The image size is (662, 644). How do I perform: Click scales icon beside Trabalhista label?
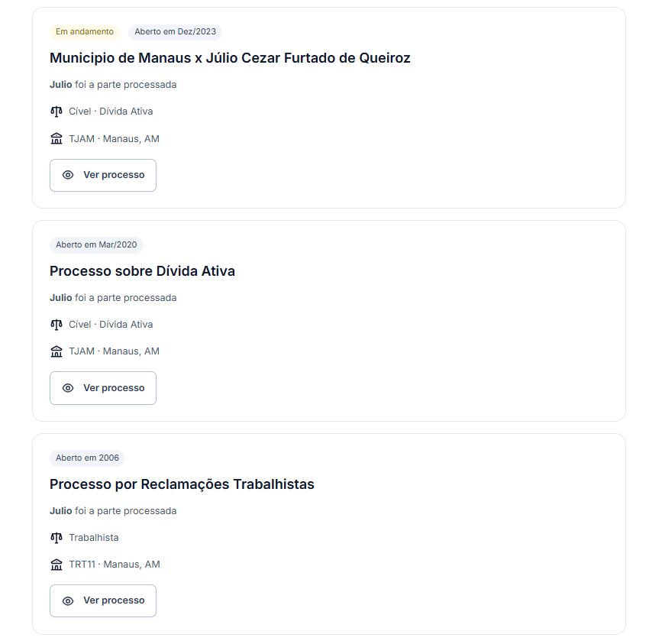coord(56,537)
